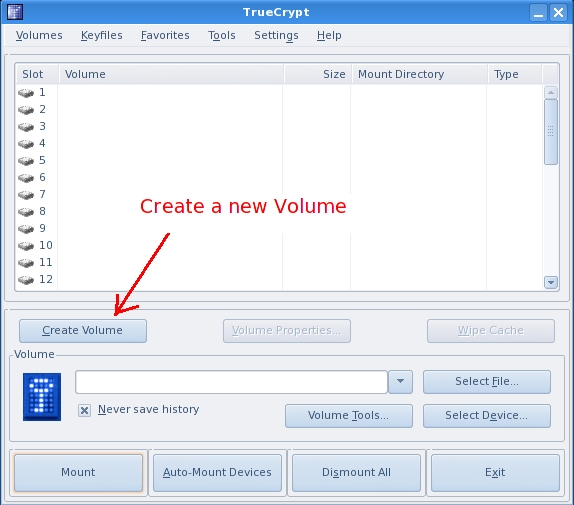This screenshot has height=505, width=574.
Task: Select the drive icon for slot 1
Action: [x=26, y=93]
